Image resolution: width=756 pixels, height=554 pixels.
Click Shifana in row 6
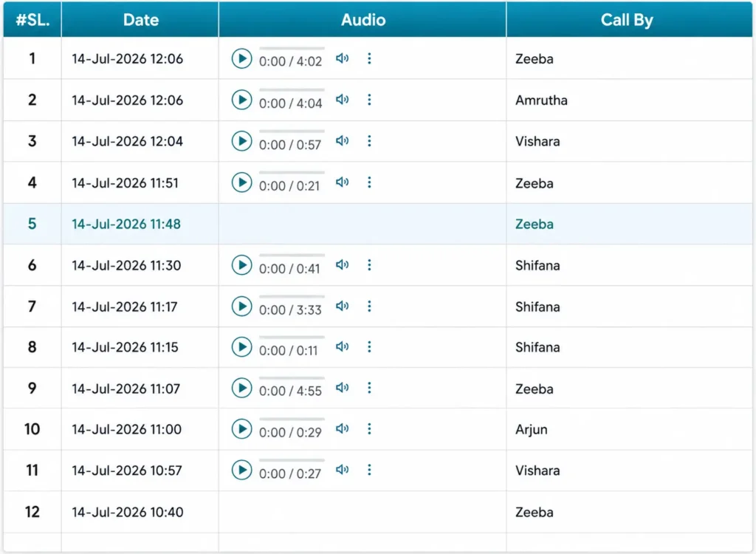tap(537, 265)
